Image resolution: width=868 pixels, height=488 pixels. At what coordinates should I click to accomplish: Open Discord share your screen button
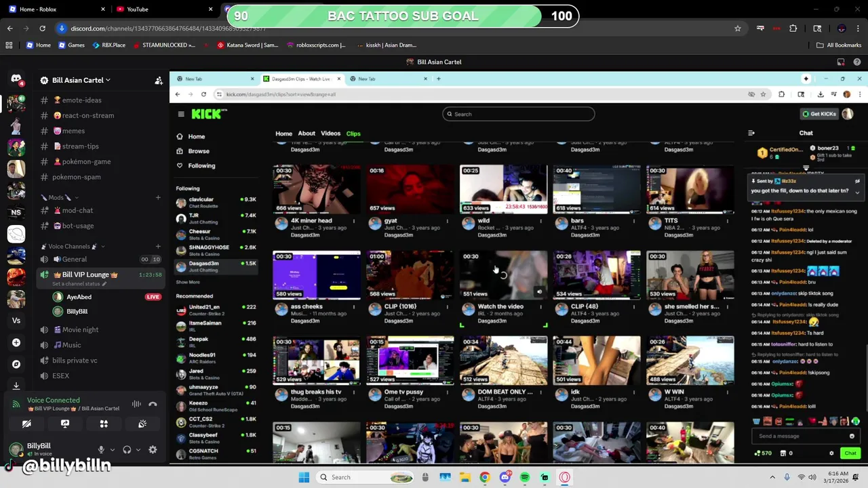[65, 424]
